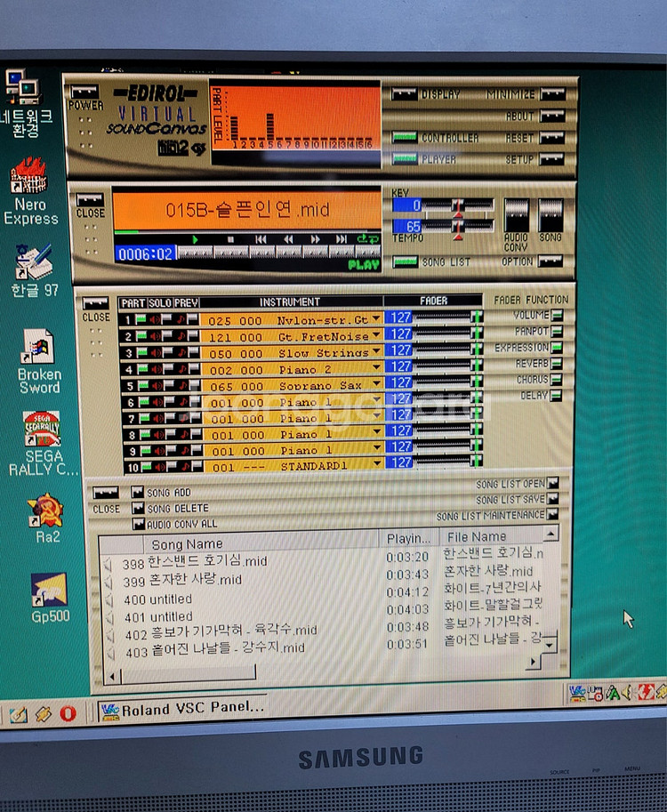Click the SONG LIST OPEN button
667x812 pixels.
point(553,483)
